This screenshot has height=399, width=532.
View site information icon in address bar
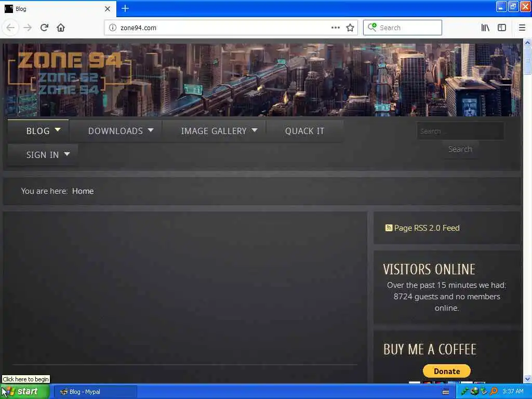pyautogui.click(x=112, y=28)
